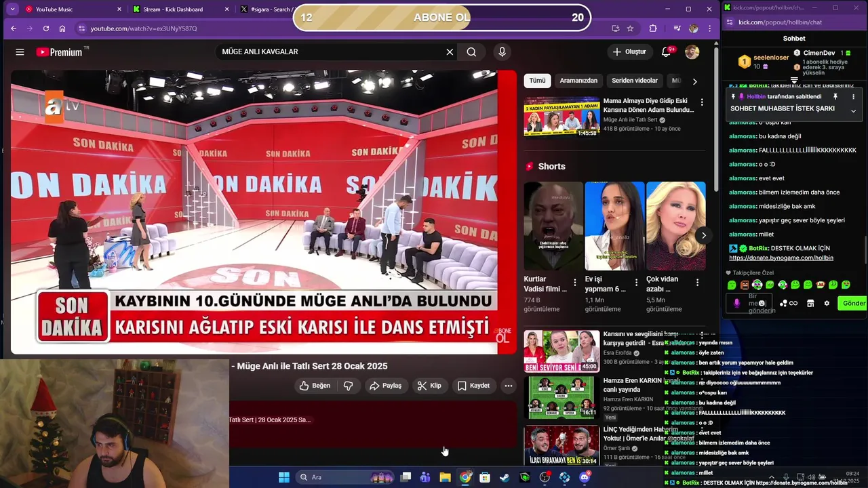Open Windows Start menu
Viewport: 868px width, 488px height.
[x=284, y=477]
